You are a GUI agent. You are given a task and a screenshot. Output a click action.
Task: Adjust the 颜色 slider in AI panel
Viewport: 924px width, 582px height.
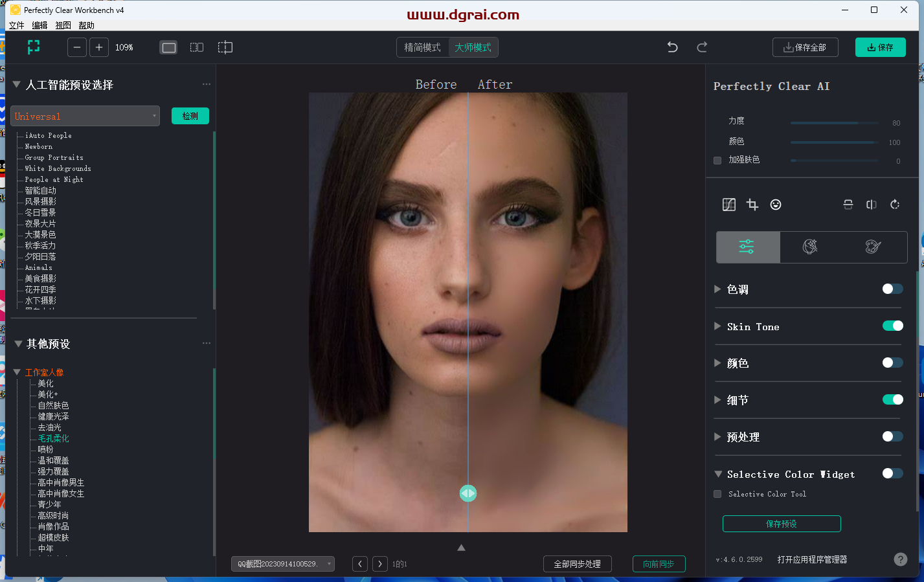(835, 142)
